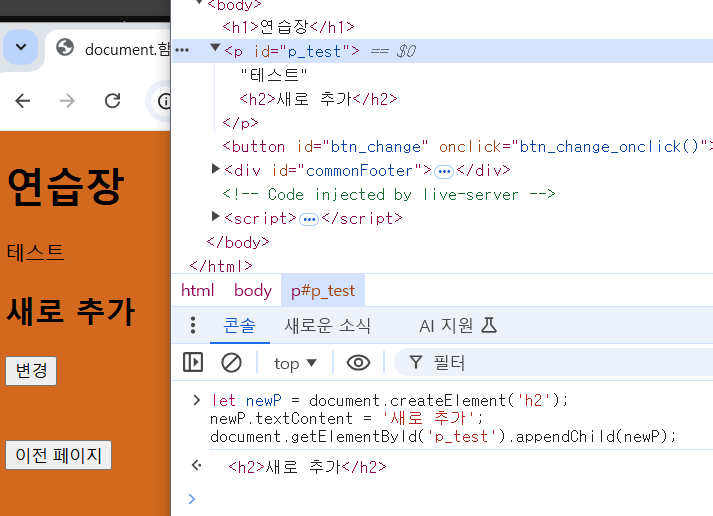Select the h1 연습장 line in Elements
Image resolution: width=713 pixels, height=516 pixels.
tap(288, 27)
